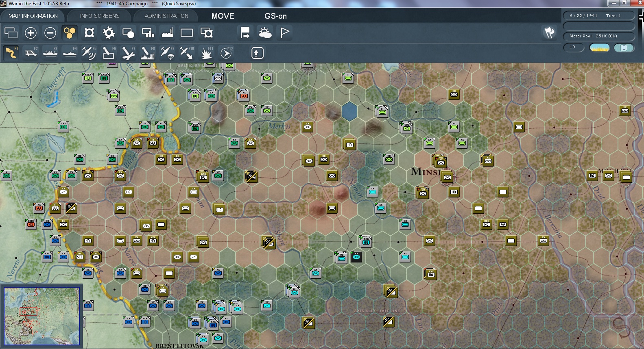Click the AXIS ALLY LIMIT LINE label
This screenshot has width=644, height=349.
coord(377,311)
